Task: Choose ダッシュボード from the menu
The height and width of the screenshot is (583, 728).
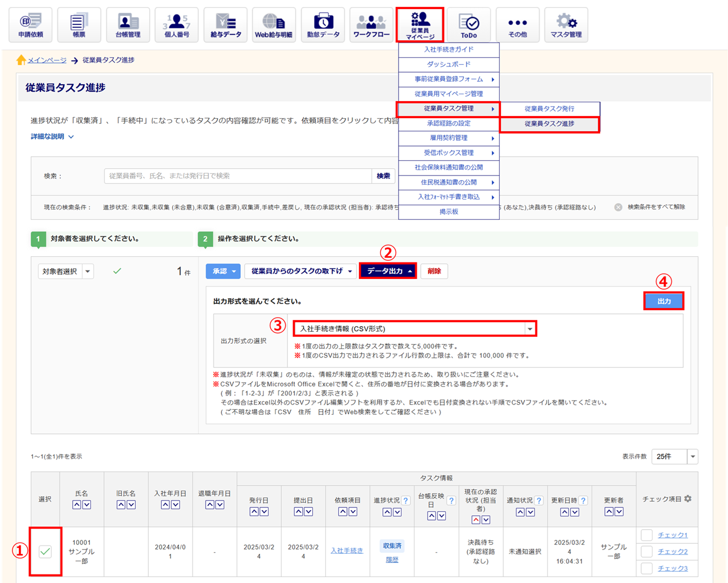Action: pyautogui.click(x=449, y=64)
